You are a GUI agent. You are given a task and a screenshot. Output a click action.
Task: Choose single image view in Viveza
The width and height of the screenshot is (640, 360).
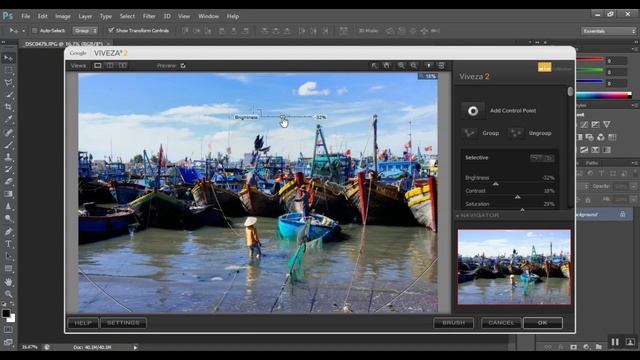click(x=98, y=65)
